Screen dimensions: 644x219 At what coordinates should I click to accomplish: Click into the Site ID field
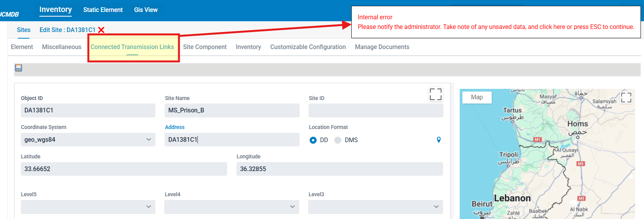[x=376, y=110]
